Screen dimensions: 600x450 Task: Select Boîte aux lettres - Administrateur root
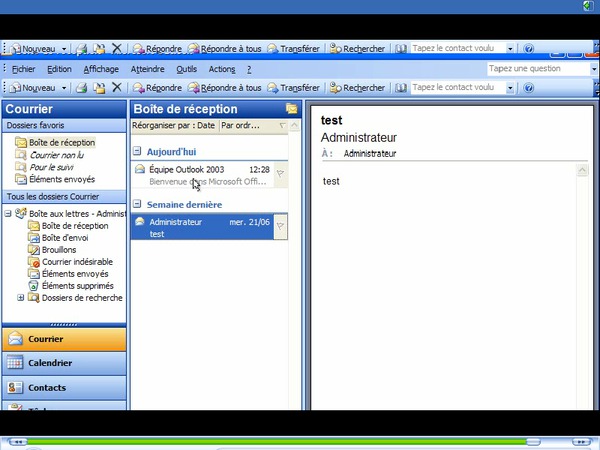click(x=71, y=214)
